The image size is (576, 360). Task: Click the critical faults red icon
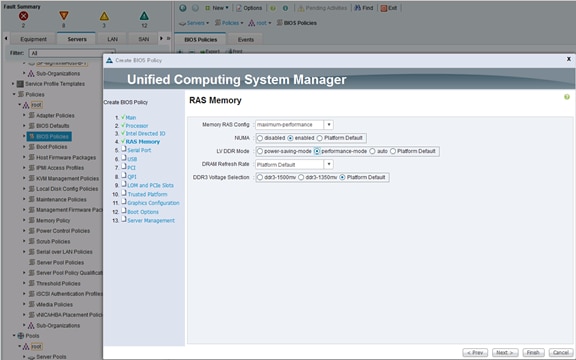pyautogui.click(x=24, y=16)
